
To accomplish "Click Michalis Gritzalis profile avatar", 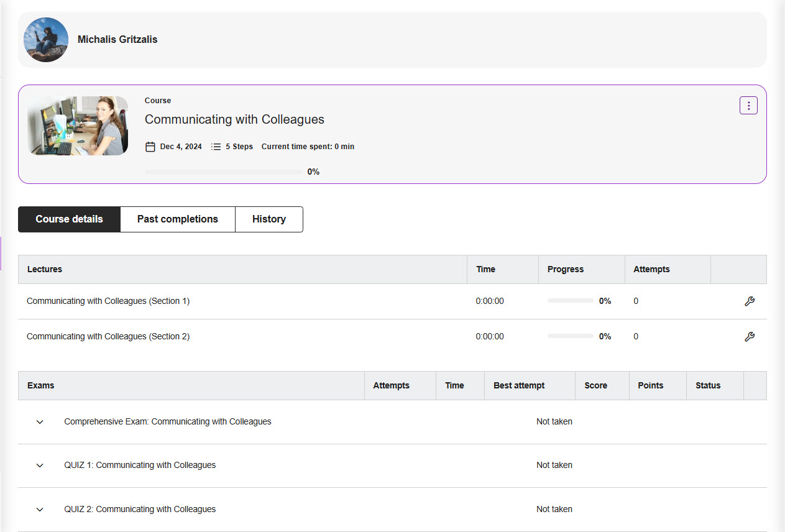I will tap(46, 40).
